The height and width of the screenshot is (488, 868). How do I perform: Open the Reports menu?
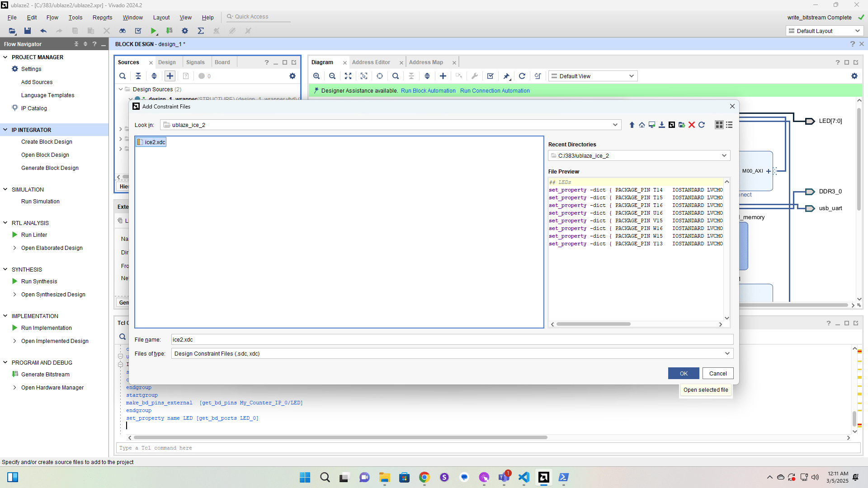102,18
